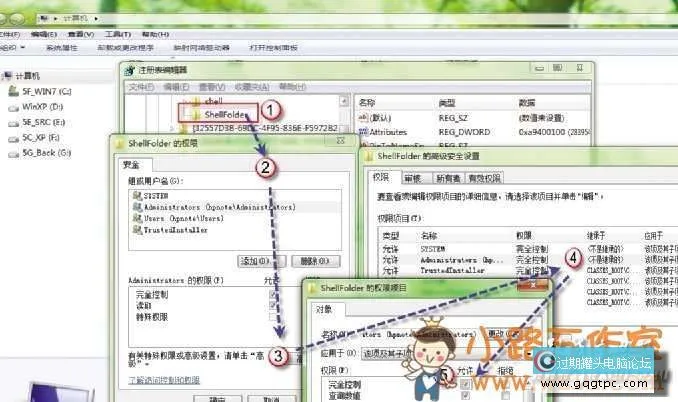This screenshot has height=402, width=678.
Task: Open Explorer 查看(V) menu
Action: (x=81, y=34)
